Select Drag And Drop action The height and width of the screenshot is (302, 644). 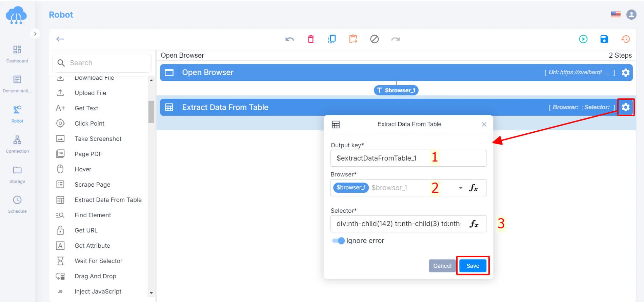click(x=95, y=276)
